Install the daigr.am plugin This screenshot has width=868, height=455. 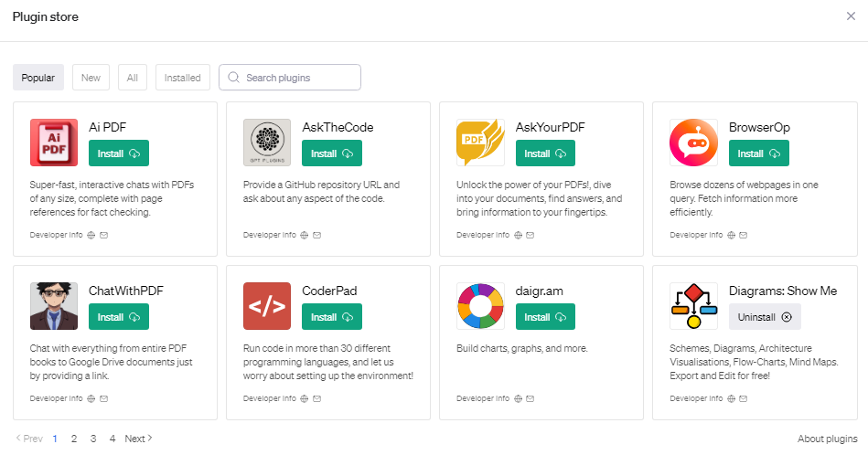coord(545,317)
